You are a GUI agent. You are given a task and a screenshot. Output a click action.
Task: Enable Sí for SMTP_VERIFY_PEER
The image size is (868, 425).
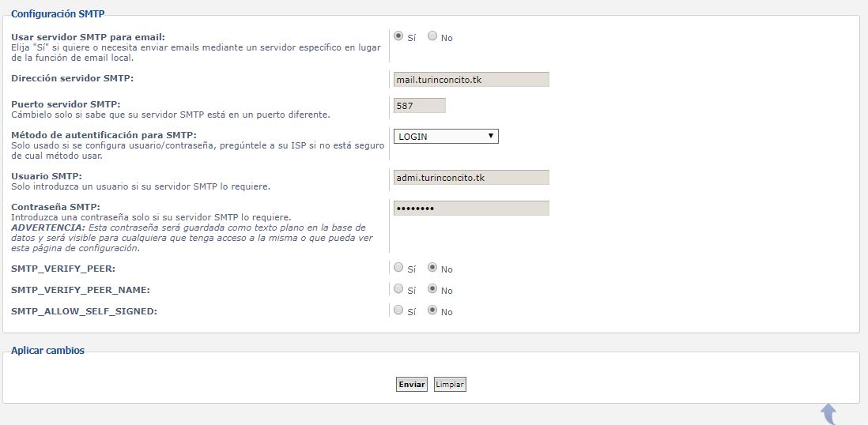(398, 268)
